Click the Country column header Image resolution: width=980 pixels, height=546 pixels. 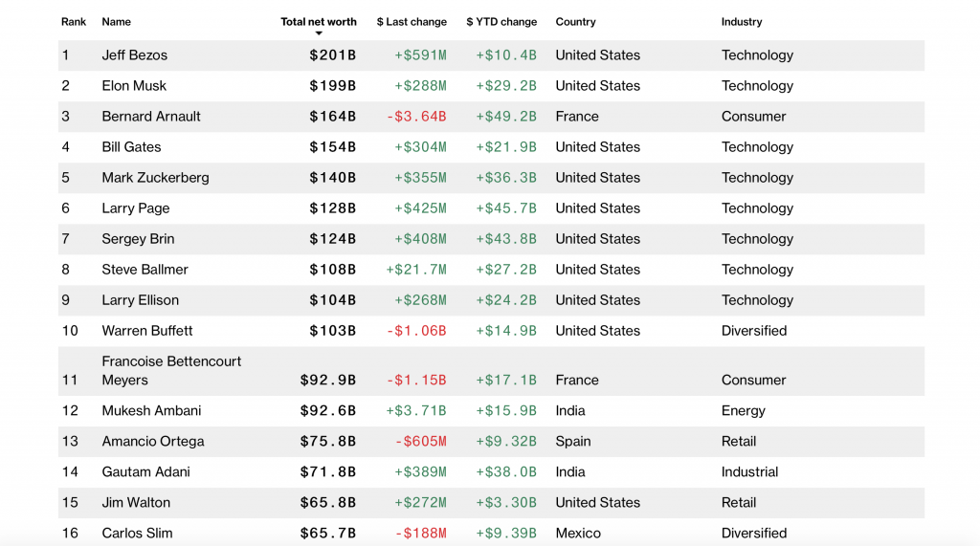[x=575, y=21]
